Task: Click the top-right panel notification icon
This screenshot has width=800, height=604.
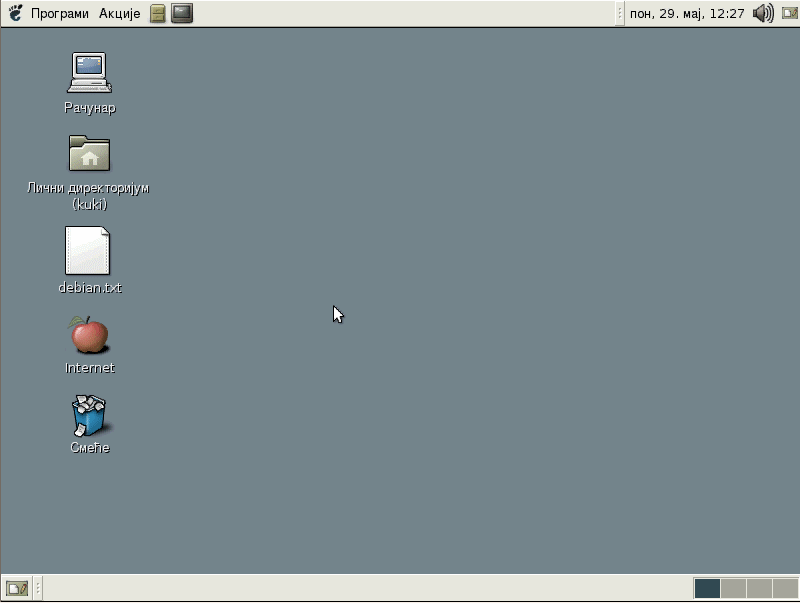Action: pos(790,13)
